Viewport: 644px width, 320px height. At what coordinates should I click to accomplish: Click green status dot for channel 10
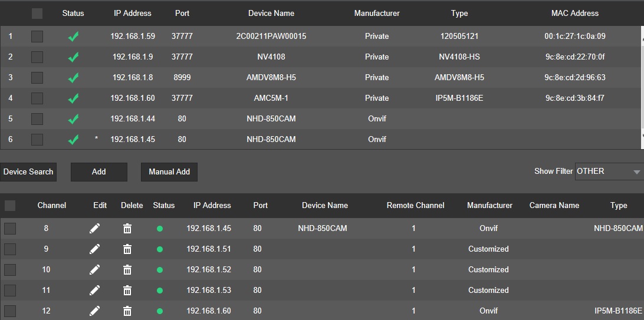[x=160, y=270]
